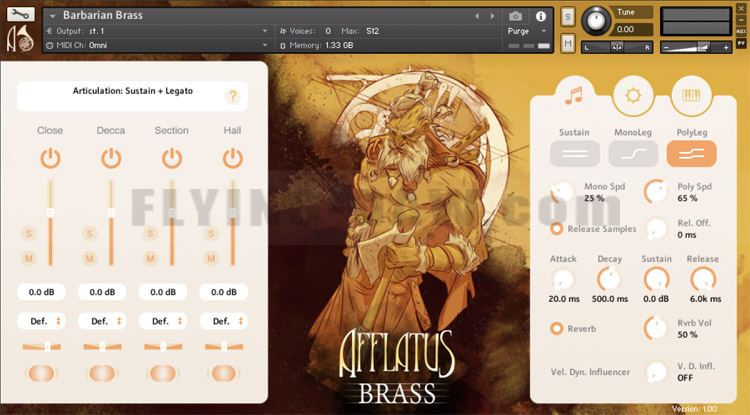Open the MIDI Ch Omni dropdown

[x=157, y=45]
